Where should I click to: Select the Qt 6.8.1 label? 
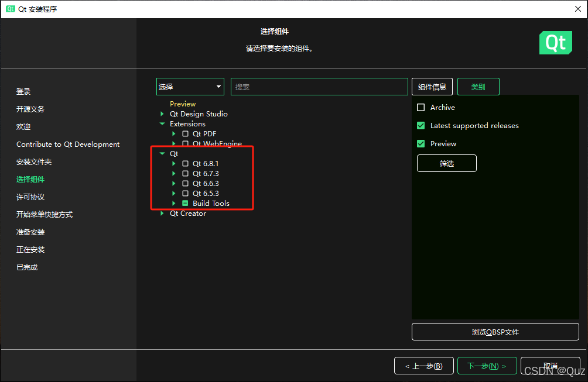pos(206,163)
